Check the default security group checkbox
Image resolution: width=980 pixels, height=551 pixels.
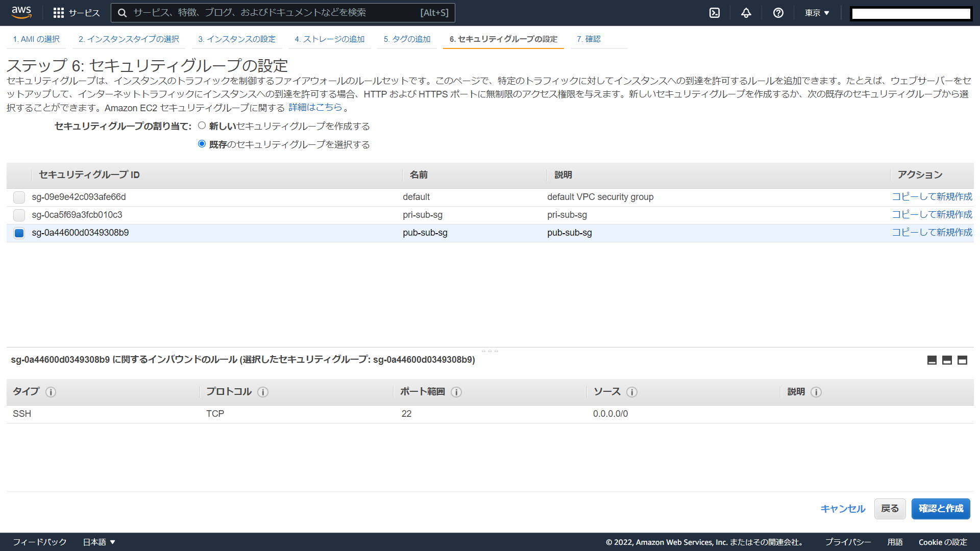coord(19,197)
